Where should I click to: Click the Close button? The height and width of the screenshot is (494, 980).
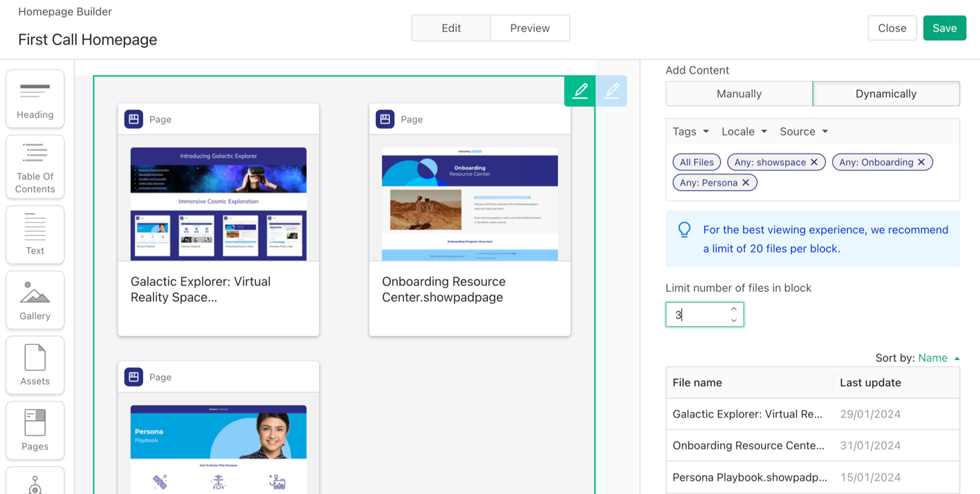pyautogui.click(x=892, y=28)
